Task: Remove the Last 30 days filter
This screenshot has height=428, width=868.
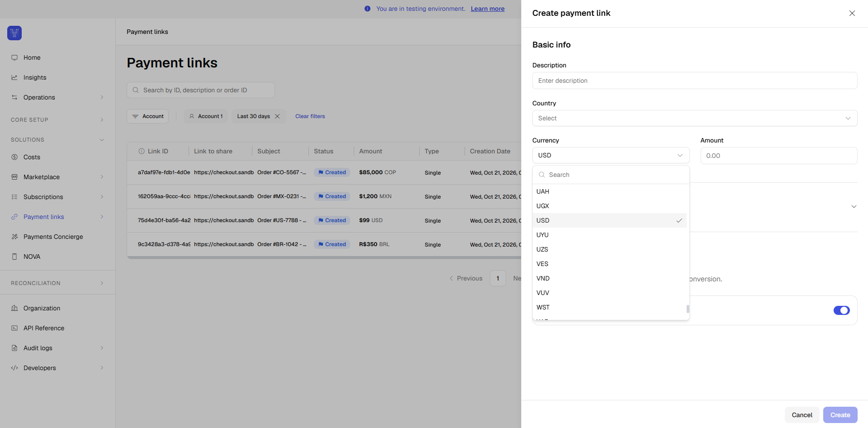Action: coord(277,116)
